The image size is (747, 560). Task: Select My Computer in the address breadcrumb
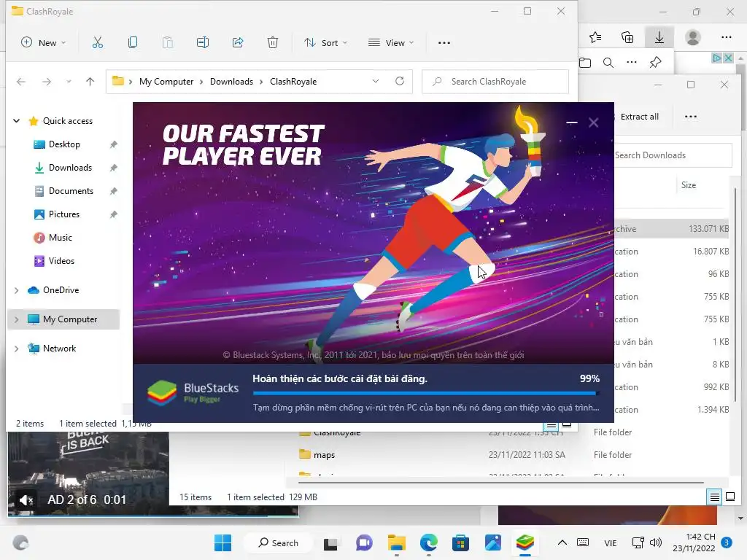pos(166,82)
